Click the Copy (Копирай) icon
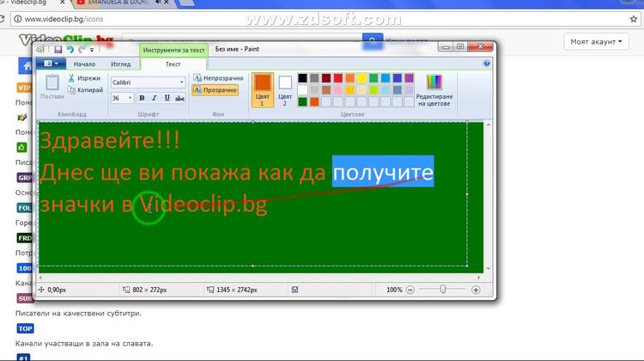 71,89
